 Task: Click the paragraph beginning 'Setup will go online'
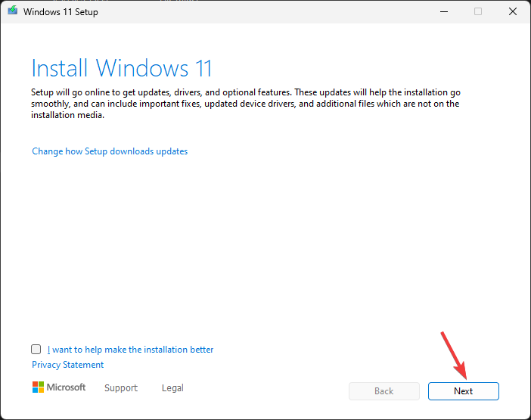[x=246, y=104]
